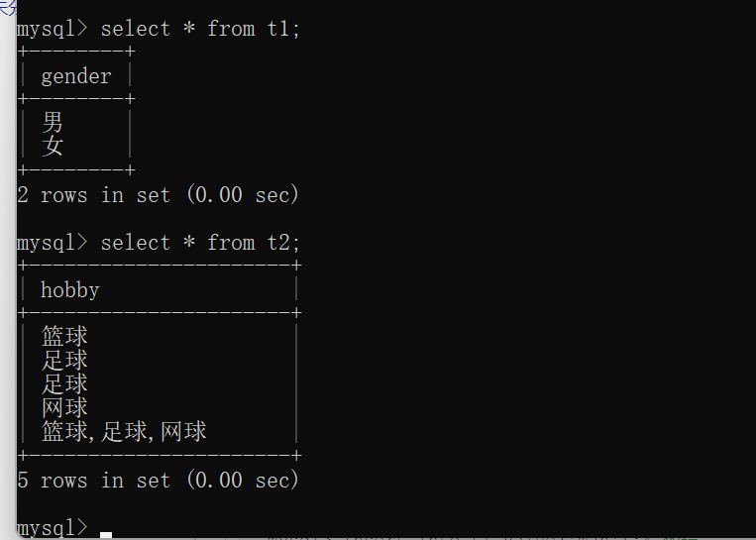The width and height of the screenshot is (756, 540).
Task: Click the '女' row in the gender table
Action: tap(53, 147)
